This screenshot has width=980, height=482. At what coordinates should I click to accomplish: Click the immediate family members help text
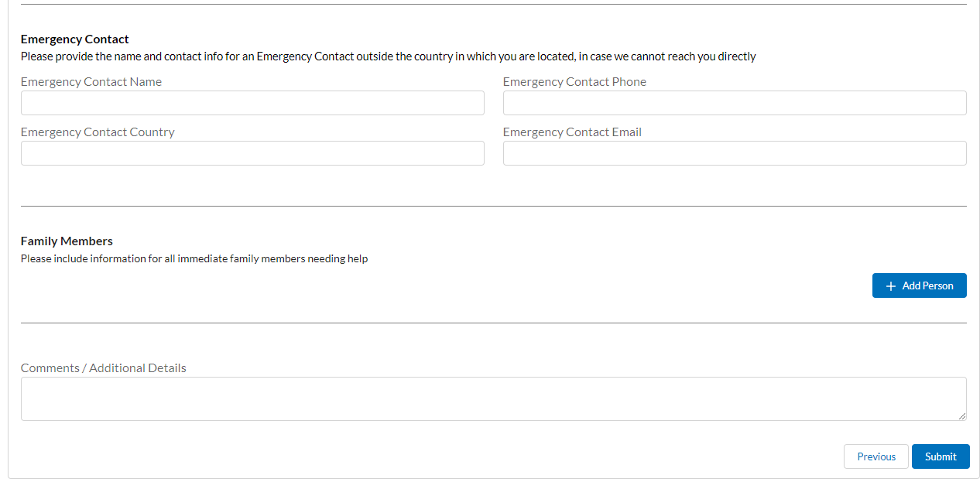194,259
